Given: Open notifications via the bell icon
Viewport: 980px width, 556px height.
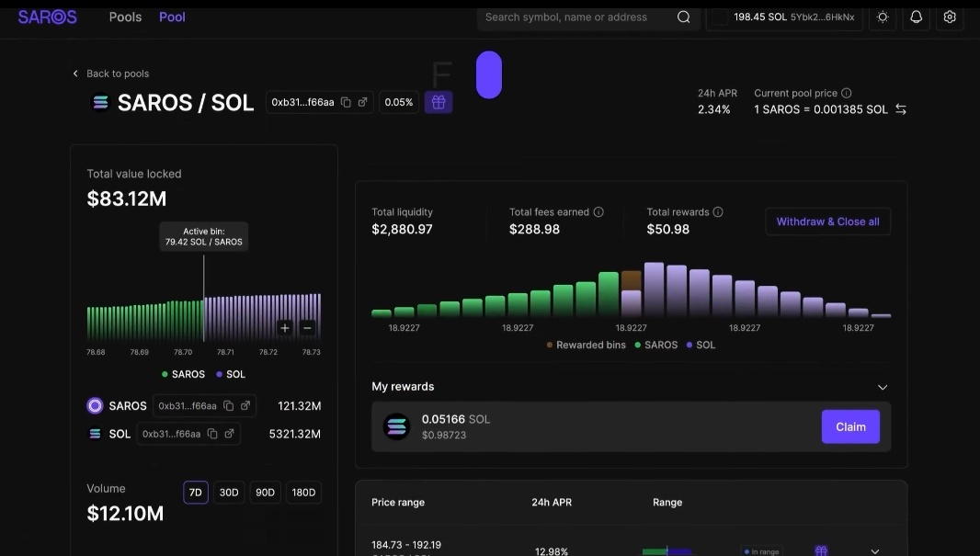Looking at the screenshot, I should 916,17.
